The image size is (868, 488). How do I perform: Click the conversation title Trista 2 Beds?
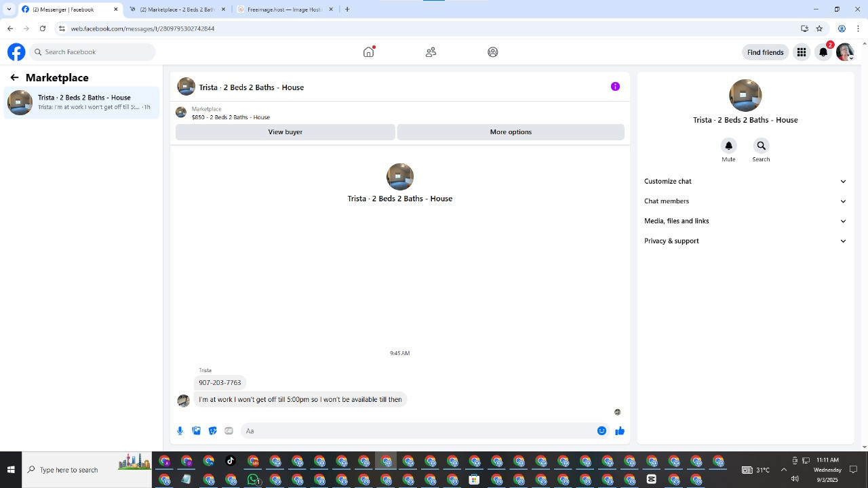[251, 87]
